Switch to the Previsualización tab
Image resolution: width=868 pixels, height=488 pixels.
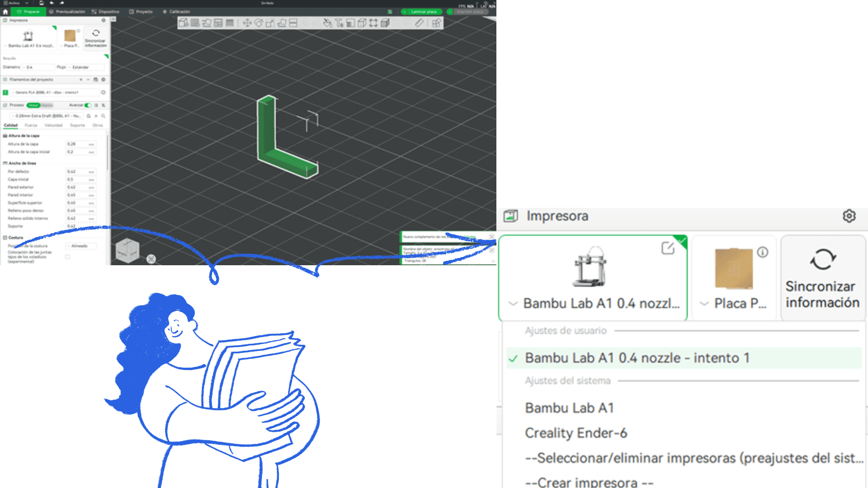point(67,12)
